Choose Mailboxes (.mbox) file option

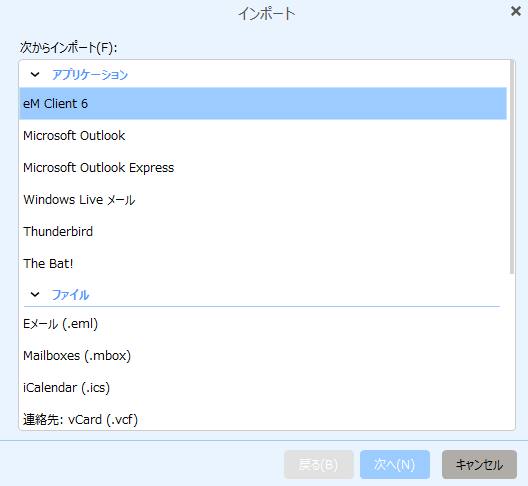pos(263,356)
